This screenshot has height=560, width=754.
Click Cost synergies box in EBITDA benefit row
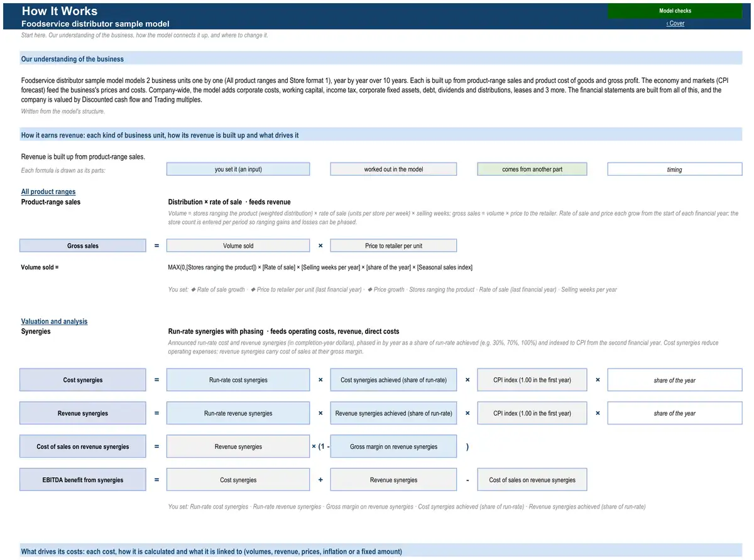click(x=238, y=480)
